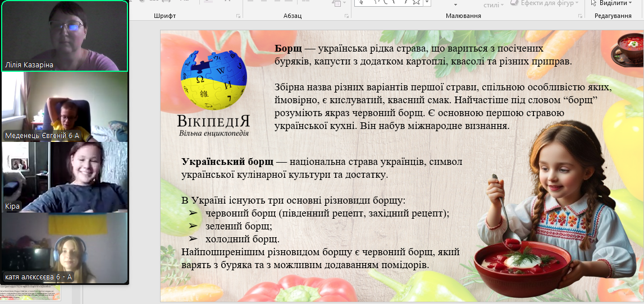Select Меденець Євгеній 6 А video tile
The image size is (644, 304).
coord(65,107)
